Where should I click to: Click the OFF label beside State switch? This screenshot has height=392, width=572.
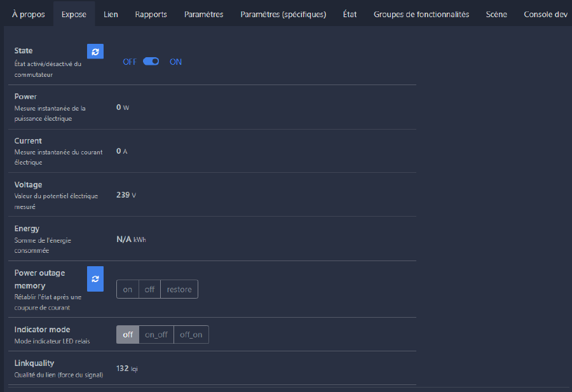[130, 62]
